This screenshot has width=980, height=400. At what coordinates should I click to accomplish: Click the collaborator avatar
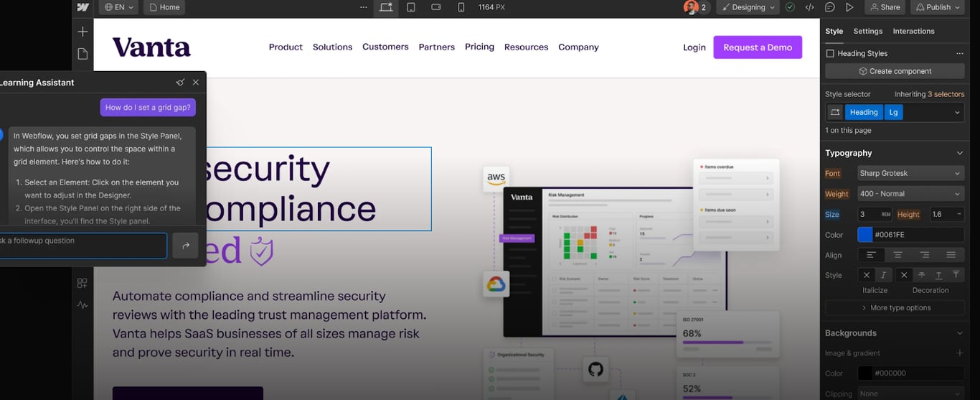(x=691, y=7)
